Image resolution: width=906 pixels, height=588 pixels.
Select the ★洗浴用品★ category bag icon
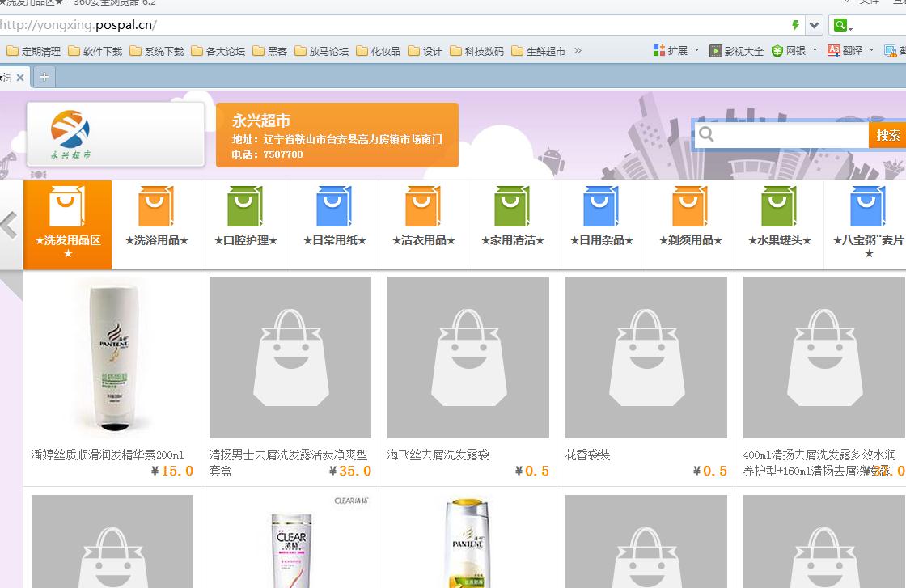(156, 207)
